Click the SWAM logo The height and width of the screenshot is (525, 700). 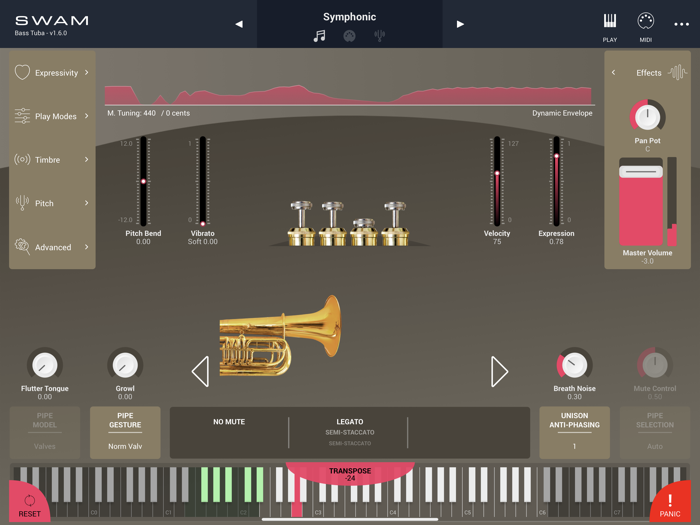click(52, 21)
